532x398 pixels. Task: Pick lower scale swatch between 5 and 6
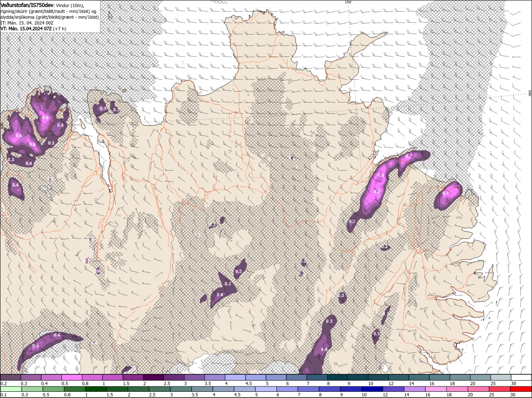(x=267, y=389)
